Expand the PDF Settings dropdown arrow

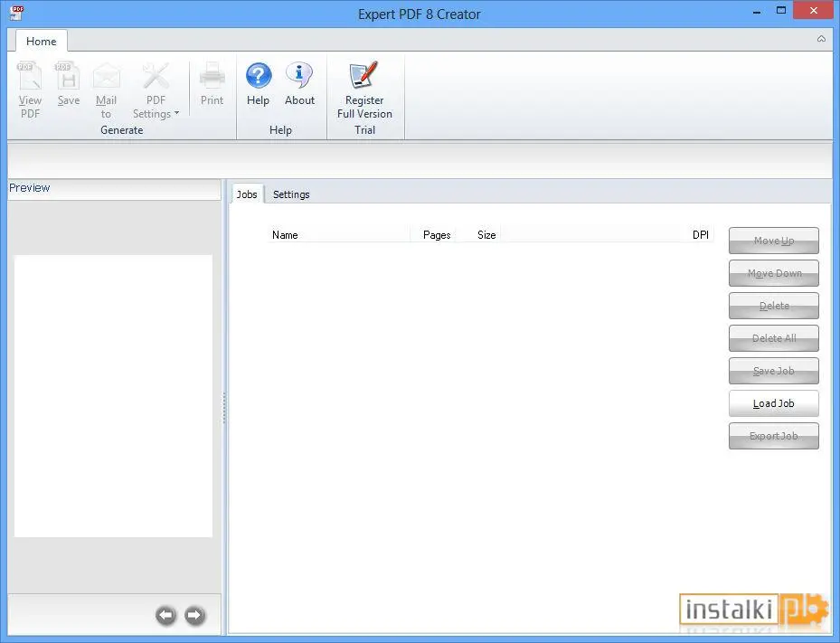click(x=177, y=113)
